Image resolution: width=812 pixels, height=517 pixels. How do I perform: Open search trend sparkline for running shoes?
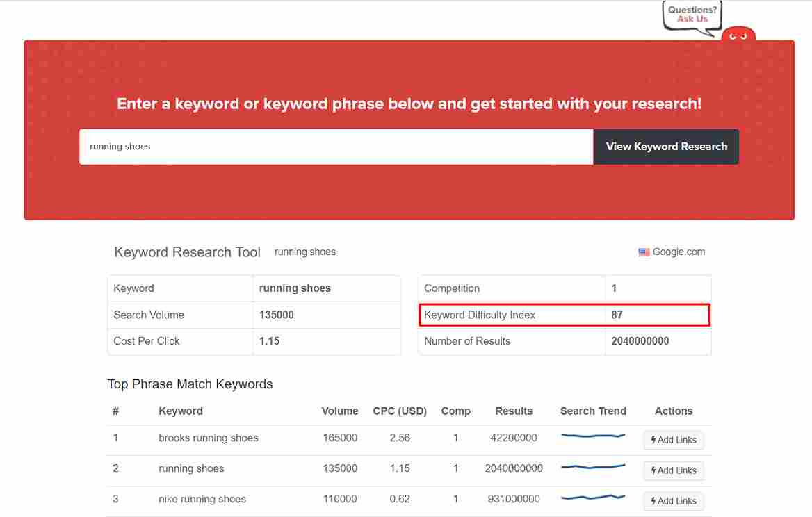tap(592, 464)
